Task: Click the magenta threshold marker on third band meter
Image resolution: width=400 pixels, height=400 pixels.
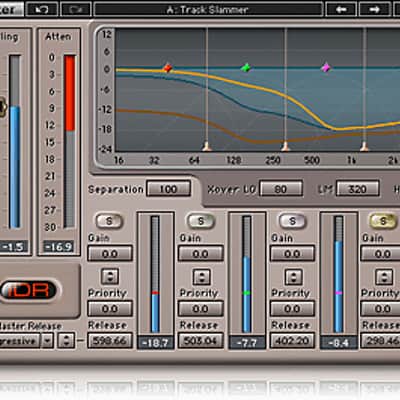Action: (x=338, y=293)
